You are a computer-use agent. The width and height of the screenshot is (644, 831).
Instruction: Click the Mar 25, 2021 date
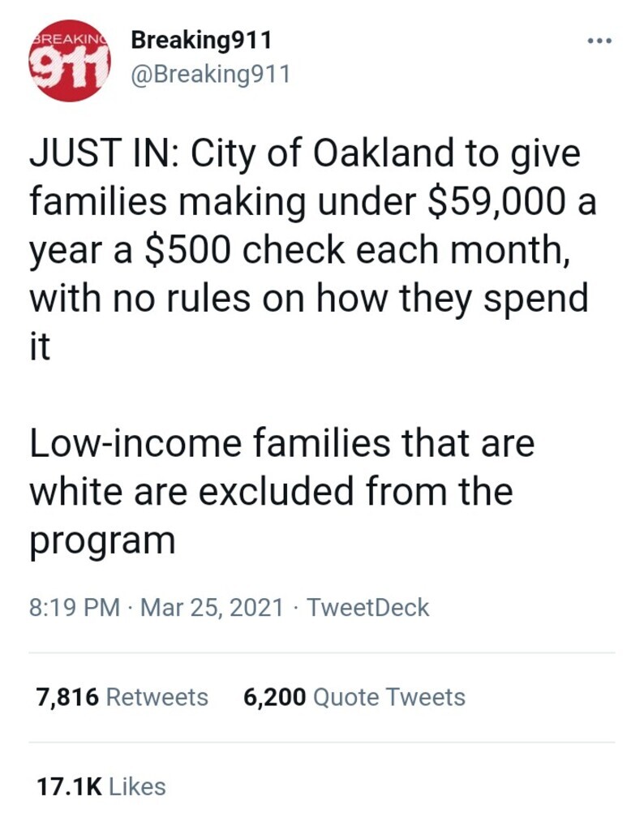[213, 607]
